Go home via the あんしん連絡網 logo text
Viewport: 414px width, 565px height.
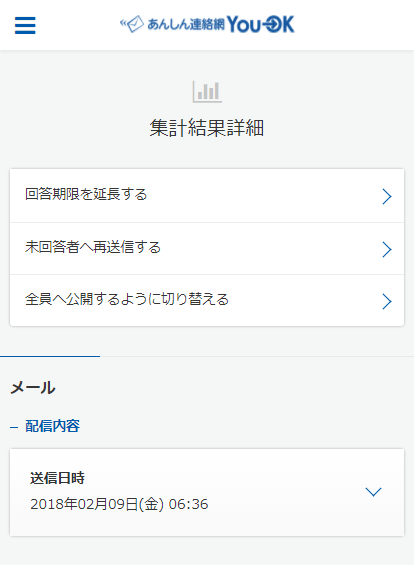186,25
